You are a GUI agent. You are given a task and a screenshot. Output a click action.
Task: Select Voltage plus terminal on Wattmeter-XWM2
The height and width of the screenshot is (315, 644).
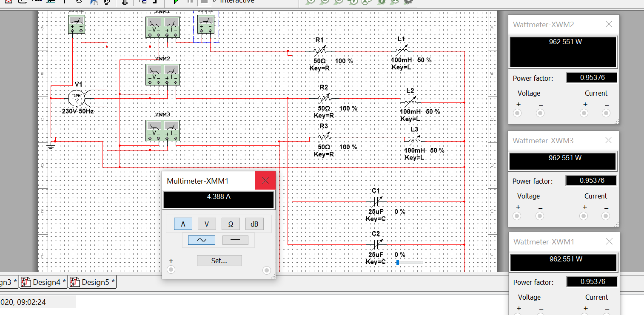[x=517, y=113]
